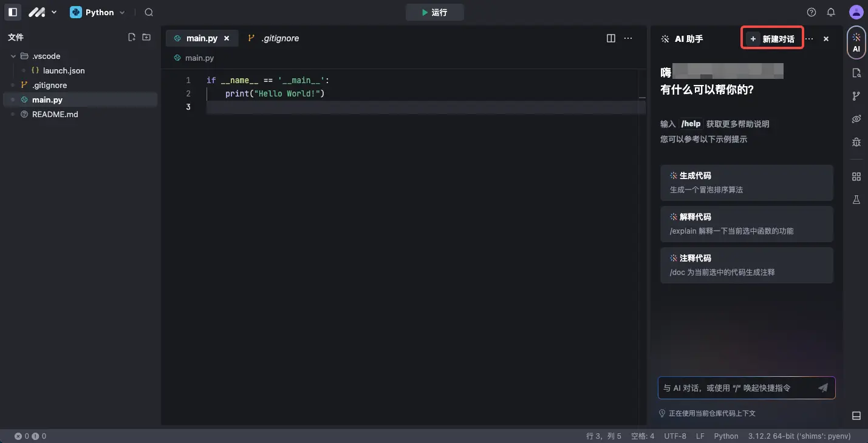The height and width of the screenshot is (443, 868).
Task: Click cursor position 行 3, 列 5
Action: (x=604, y=436)
